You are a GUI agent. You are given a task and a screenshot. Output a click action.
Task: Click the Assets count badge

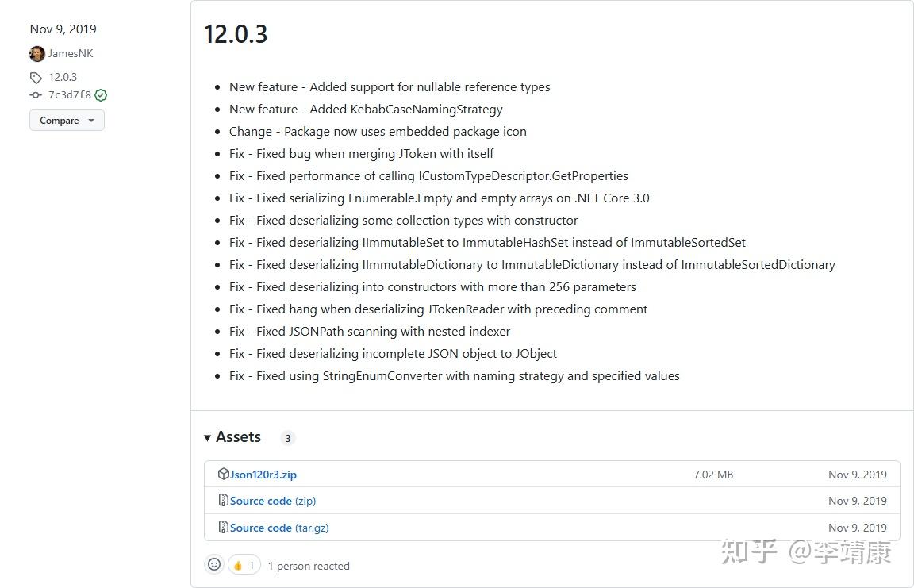tap(287, 438)
